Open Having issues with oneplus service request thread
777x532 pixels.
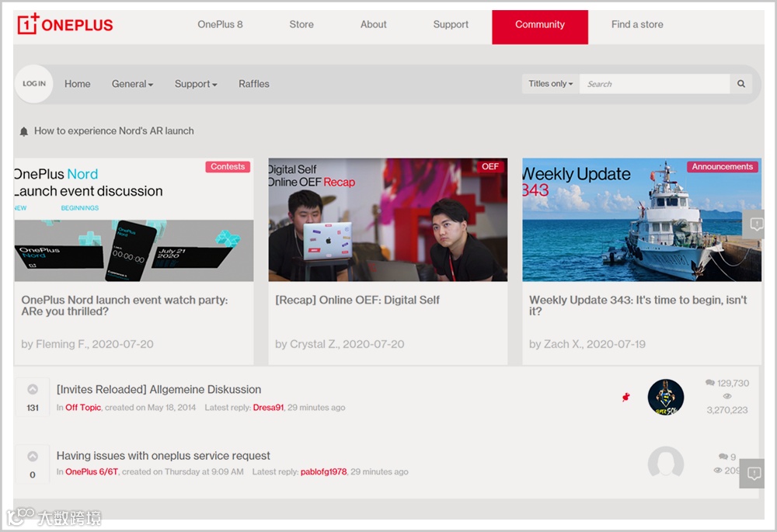pos(163,456)
